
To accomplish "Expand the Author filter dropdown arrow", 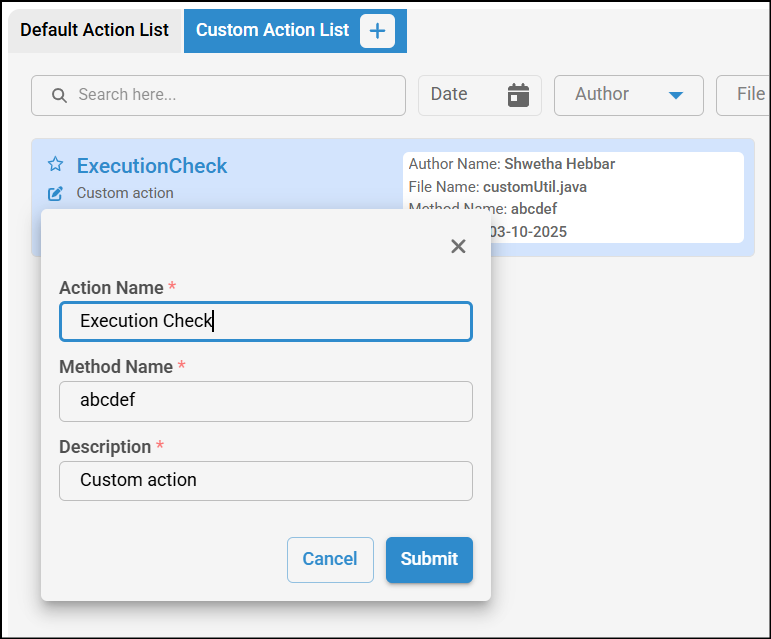I will tap(675, 95).
